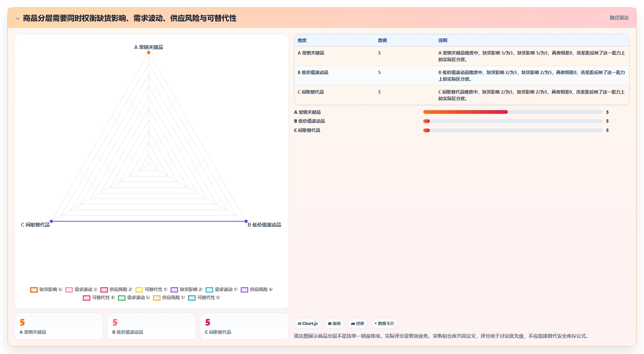
Task: Toggle the purple 供应风险 4 legend entry
Action: (x=257, y=290)
